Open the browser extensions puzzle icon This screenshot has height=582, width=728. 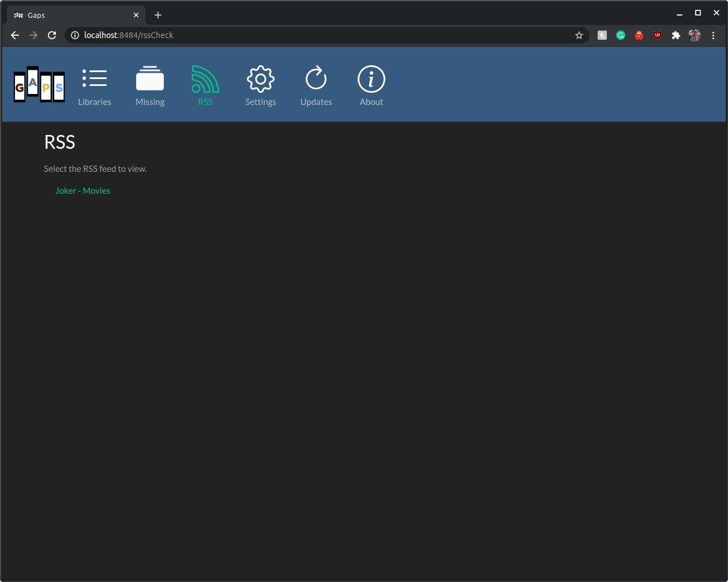tap(676, 35)
